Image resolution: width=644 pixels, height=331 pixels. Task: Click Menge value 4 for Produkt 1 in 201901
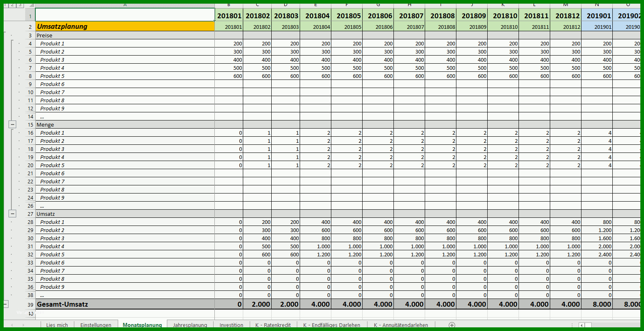tap(597, 133)
